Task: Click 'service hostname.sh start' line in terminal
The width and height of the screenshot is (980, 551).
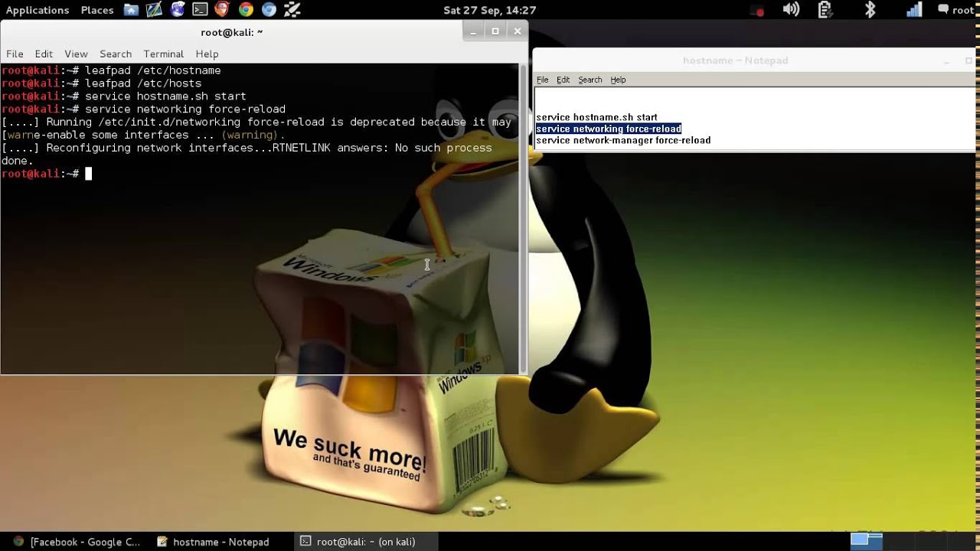Action: pyautogui.click(x=124, y=96)
